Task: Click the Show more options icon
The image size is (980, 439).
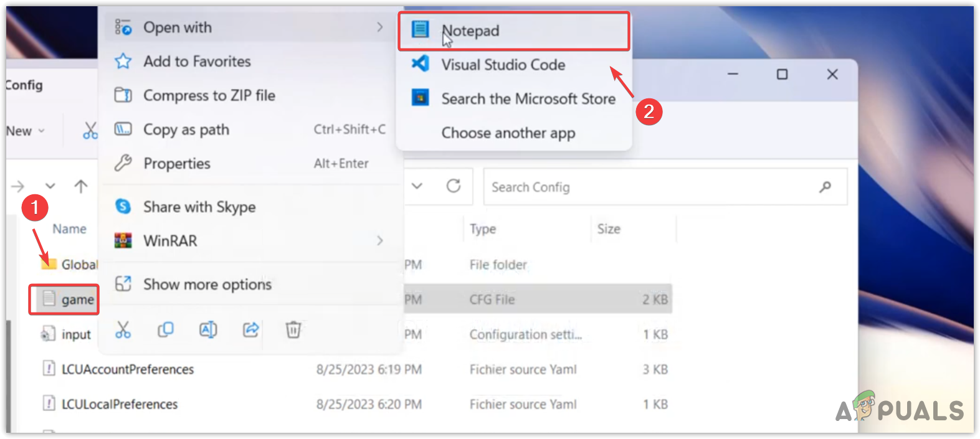Action: pyautogui.click(x=123, y=283)
